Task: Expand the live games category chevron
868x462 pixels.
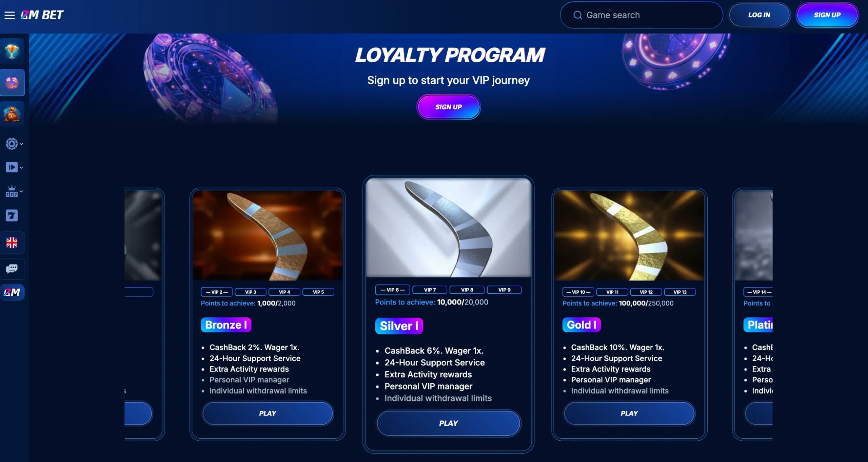Action: [x=21, y=167]
